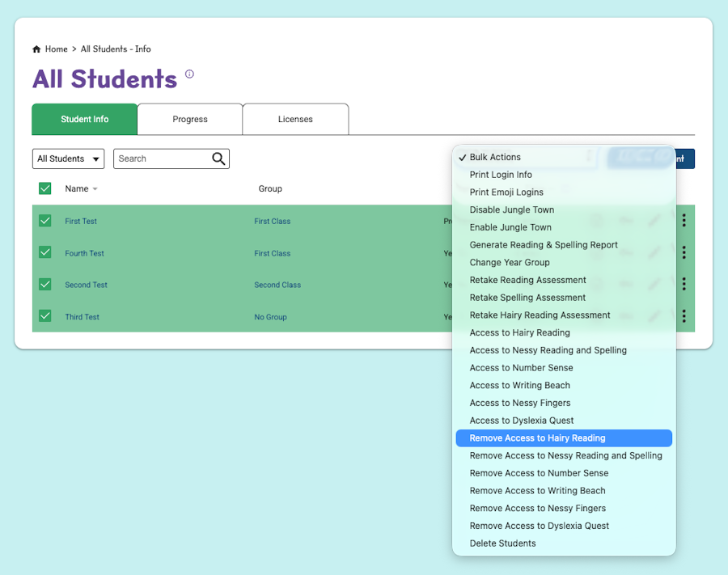This screenshot has height=575, width=728.
Task: Switch to the Student Info tab
Action: 84,119
